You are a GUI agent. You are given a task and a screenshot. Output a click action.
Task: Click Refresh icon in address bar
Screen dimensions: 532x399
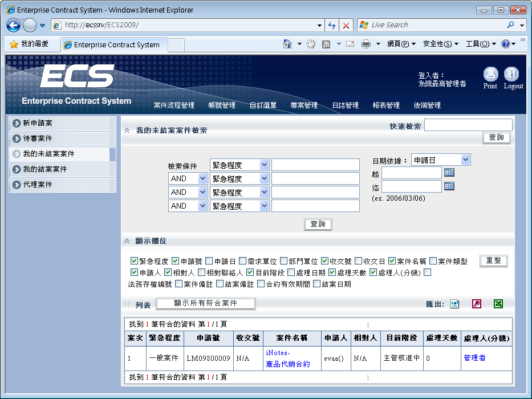(332, 25)
